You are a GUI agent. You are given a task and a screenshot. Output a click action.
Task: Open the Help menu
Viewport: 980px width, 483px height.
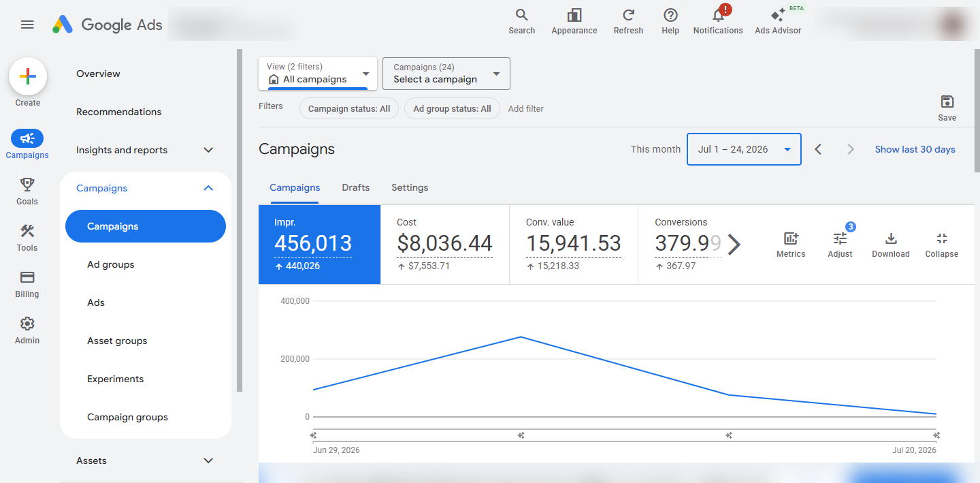click(x=670, y=21)
